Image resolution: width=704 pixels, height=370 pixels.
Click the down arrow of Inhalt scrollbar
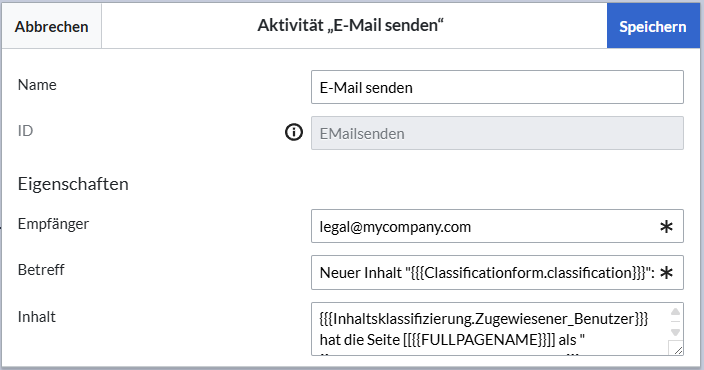(x=675, y=332)
